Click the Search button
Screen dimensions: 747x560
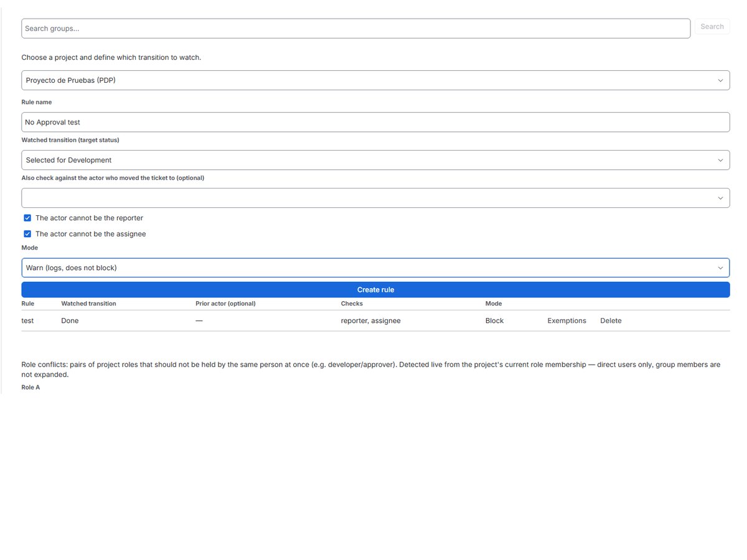(x=712, y=27)
